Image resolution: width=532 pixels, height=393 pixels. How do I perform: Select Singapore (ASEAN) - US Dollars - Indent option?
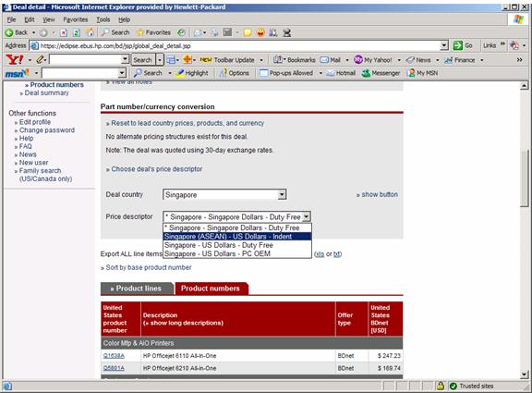237,237
